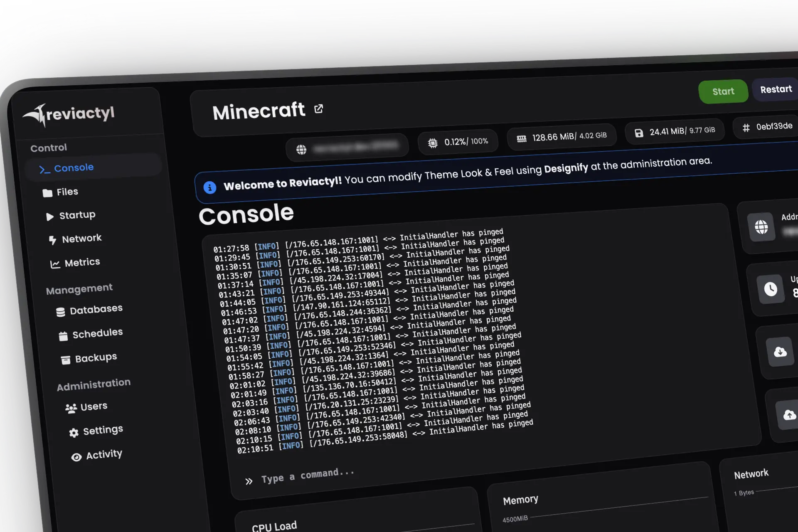Click the info icon in welcome banner
Screen dimensions: 798x532
coord(210,187)
